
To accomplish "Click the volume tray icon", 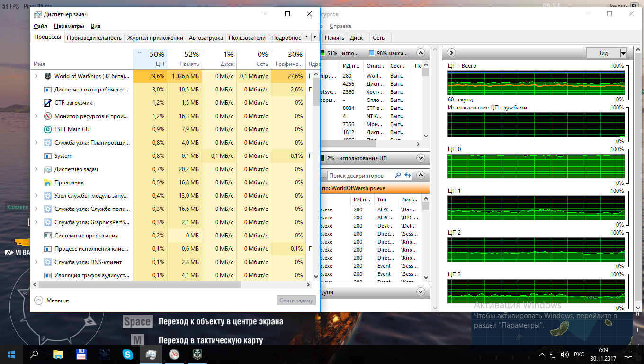I will click(x=564, y=355).
